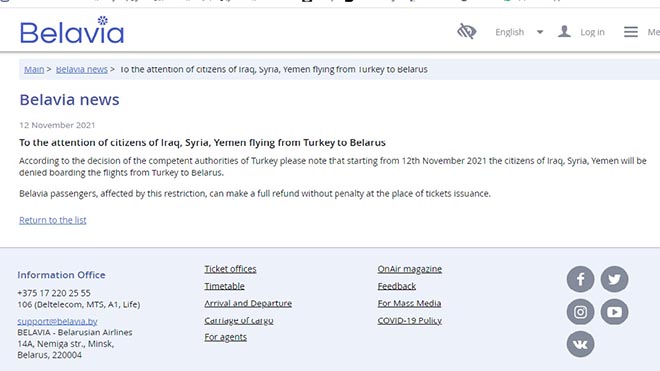Open Belavia's Instagram page icon

click(x=580, y=312)
